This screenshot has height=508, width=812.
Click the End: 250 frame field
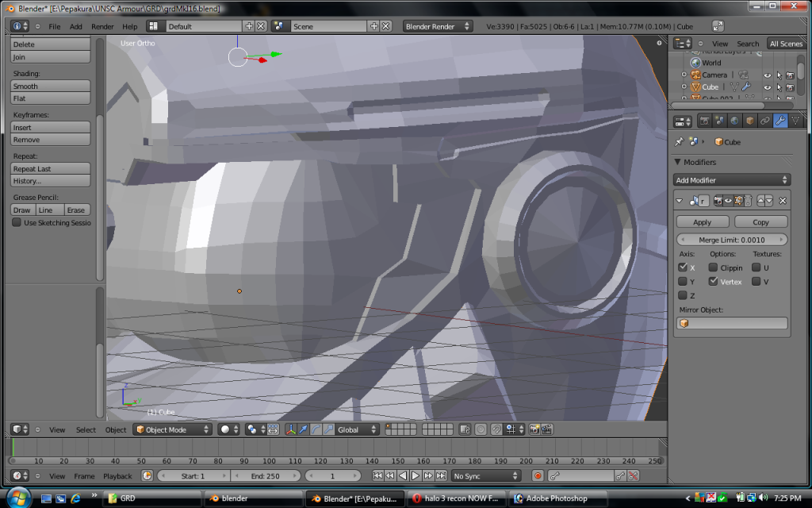click(x=265, y=476)
